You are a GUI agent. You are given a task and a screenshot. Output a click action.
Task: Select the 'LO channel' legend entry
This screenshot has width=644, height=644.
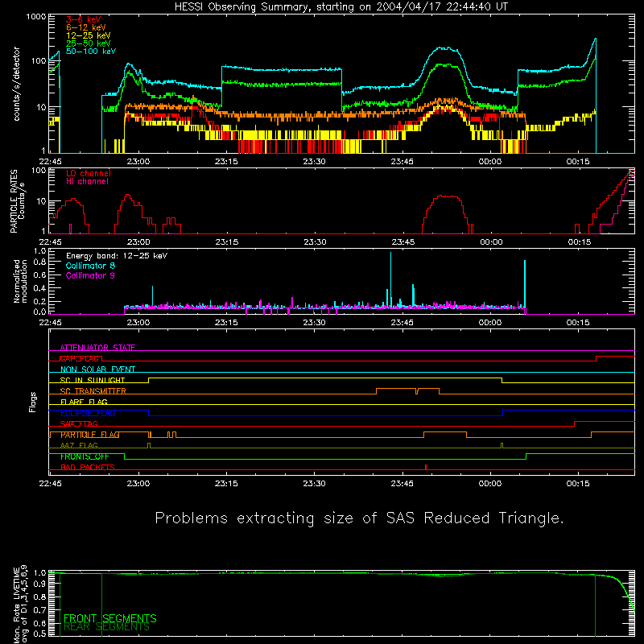point(89,173)
